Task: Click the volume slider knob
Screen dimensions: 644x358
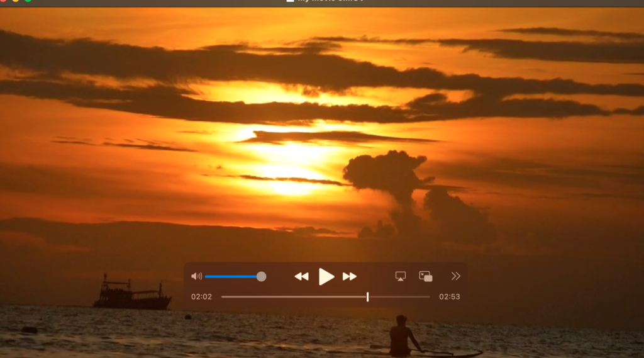Action: pyautogui.click(x=262, y=276)
